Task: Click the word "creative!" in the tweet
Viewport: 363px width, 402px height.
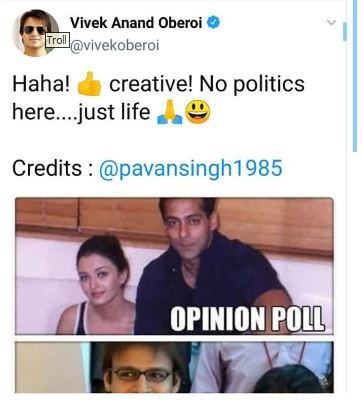Action: coord(151,84)
